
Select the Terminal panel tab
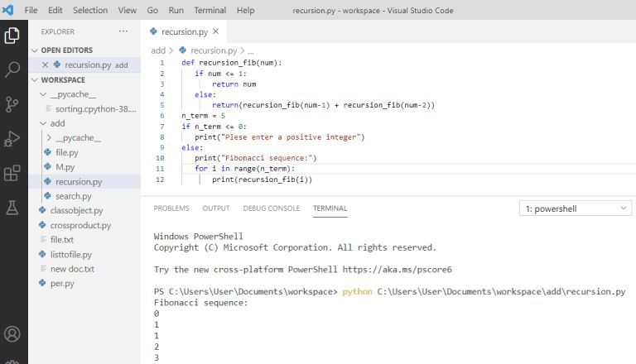click(330, 208)
